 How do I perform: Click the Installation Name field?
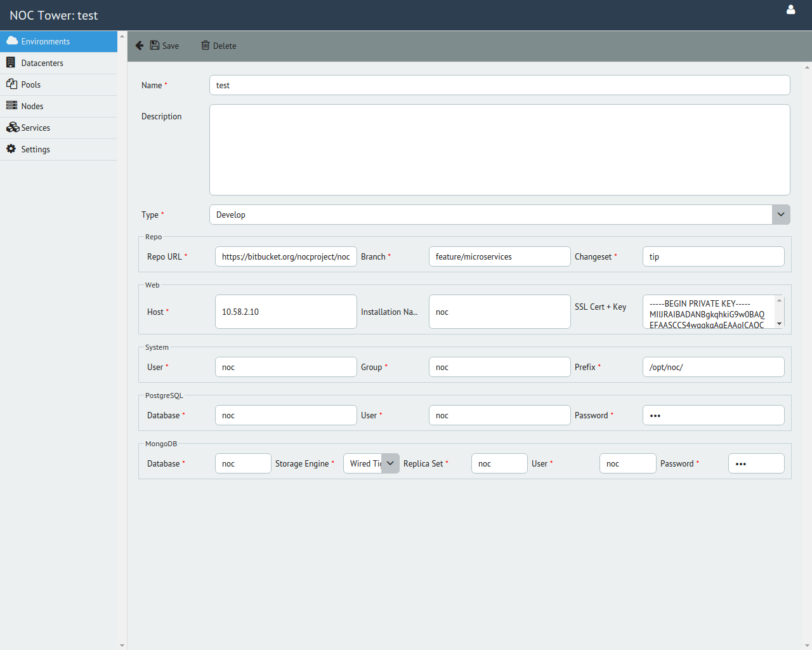(500, 312)
